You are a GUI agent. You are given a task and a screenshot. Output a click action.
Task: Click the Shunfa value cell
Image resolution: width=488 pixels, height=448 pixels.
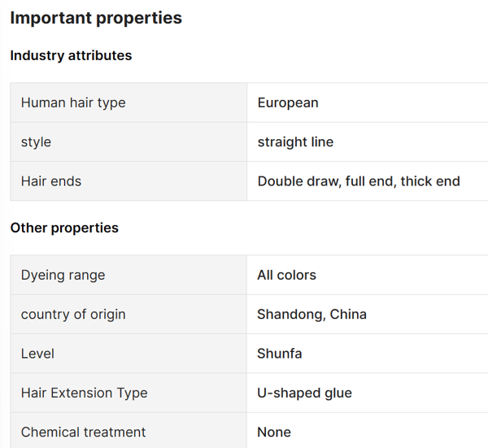tap(279, 354)
